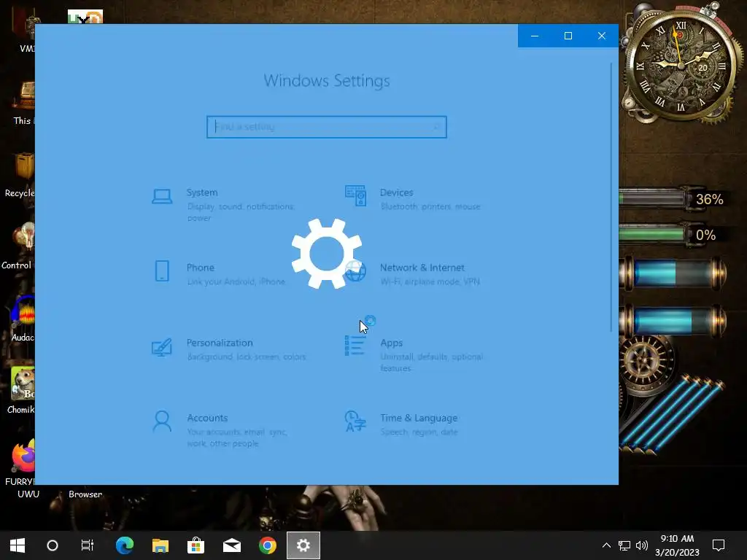
Task: Launch Microsoft Edge from the taskbar
Action: (x=125, y=545)
